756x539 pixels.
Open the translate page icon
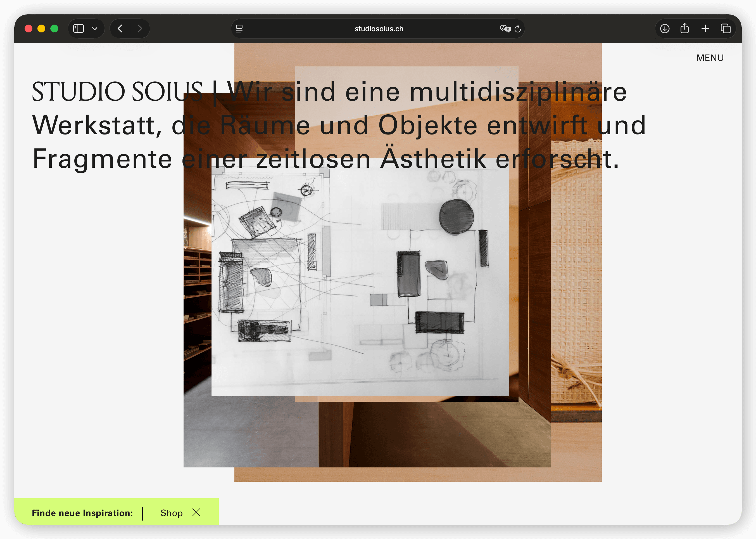pyautogui.click(x=505, y=29)
